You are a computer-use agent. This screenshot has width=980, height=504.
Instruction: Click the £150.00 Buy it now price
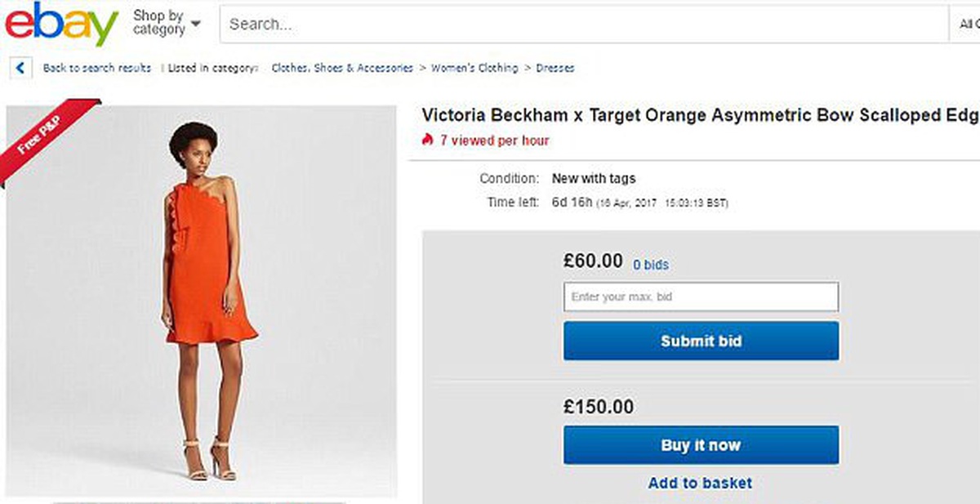(x=599, y=407)
